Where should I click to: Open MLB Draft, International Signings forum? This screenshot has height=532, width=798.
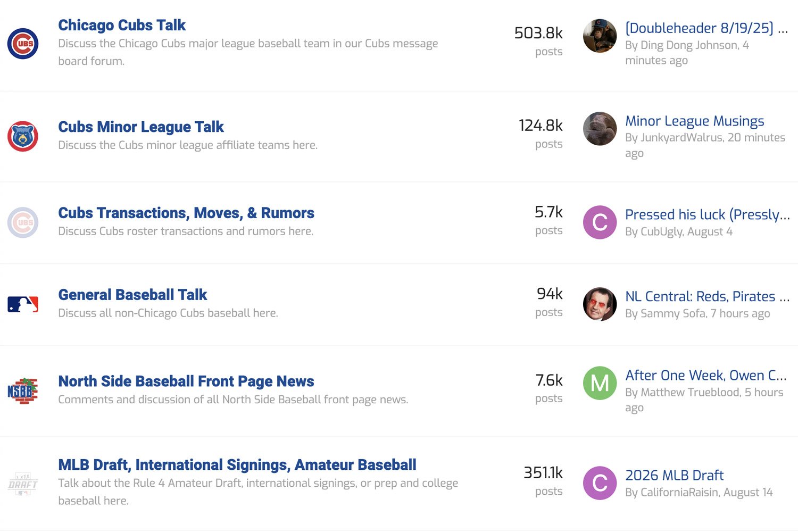pos(237,465)
